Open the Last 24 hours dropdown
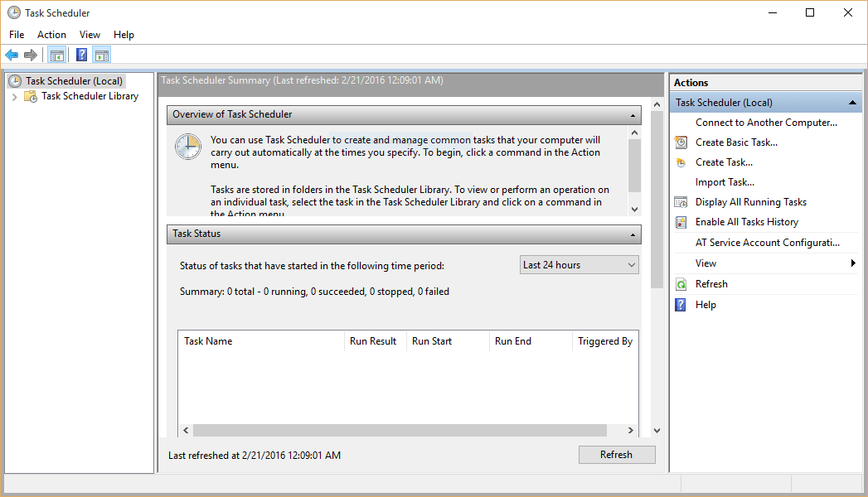 630,264
